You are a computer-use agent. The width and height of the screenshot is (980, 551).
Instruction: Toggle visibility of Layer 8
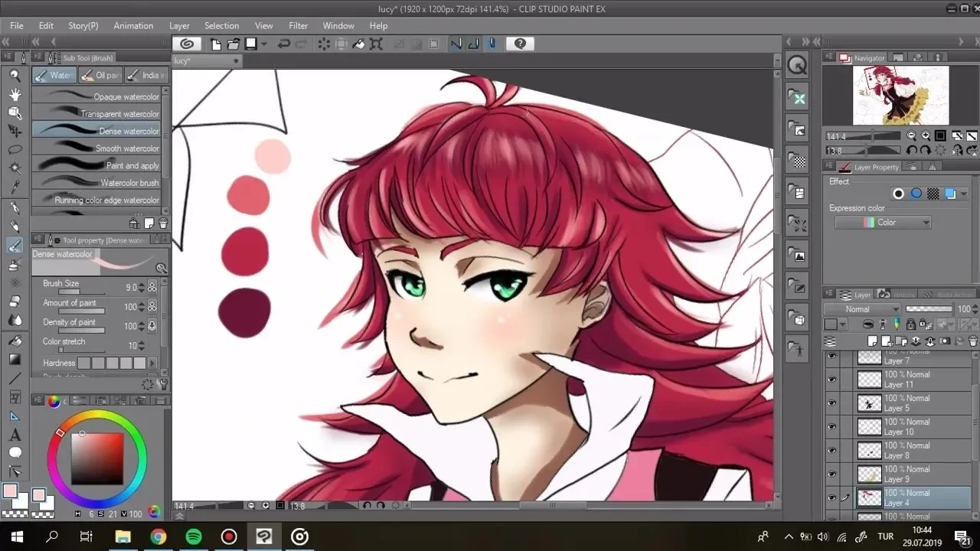click(831, 451)
